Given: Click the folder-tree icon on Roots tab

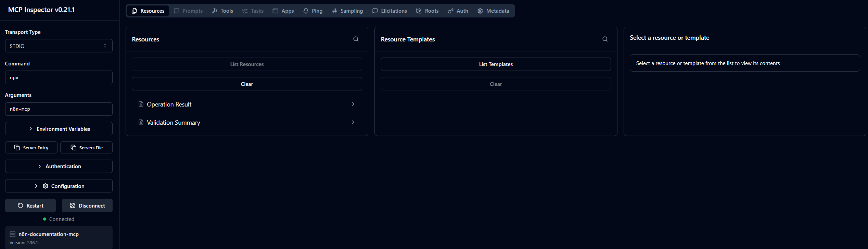Looking at the screenshot, I should tap(419, 11).
